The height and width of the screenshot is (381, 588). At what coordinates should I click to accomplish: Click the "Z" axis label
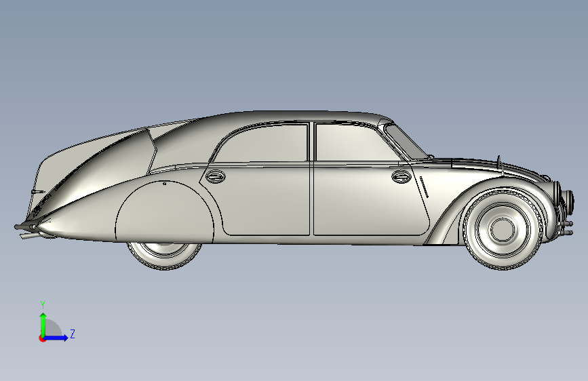(73, 334)
